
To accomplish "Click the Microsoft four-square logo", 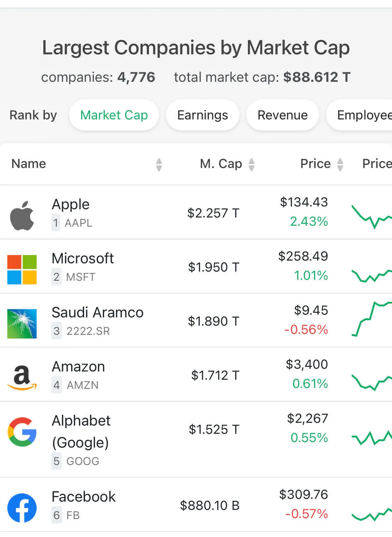I will (22, 270).
